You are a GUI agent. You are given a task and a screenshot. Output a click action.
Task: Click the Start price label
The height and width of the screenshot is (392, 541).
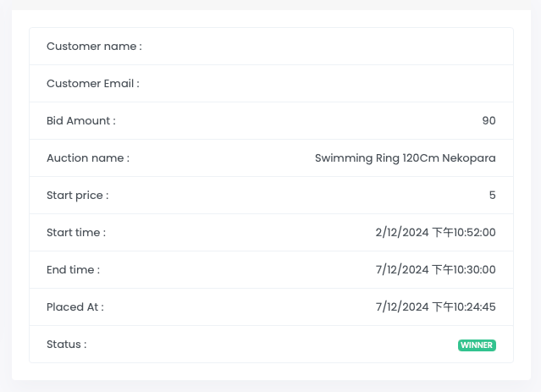pyautogui.click(x=78, y=196)
